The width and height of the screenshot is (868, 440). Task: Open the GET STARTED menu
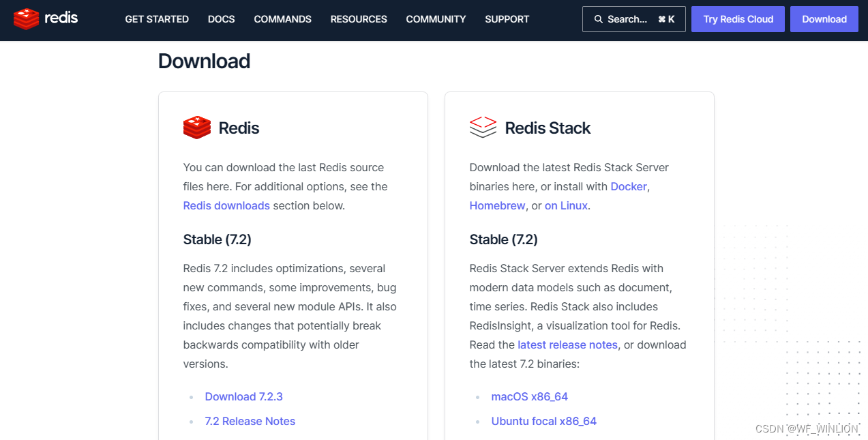tap(157, 19)
